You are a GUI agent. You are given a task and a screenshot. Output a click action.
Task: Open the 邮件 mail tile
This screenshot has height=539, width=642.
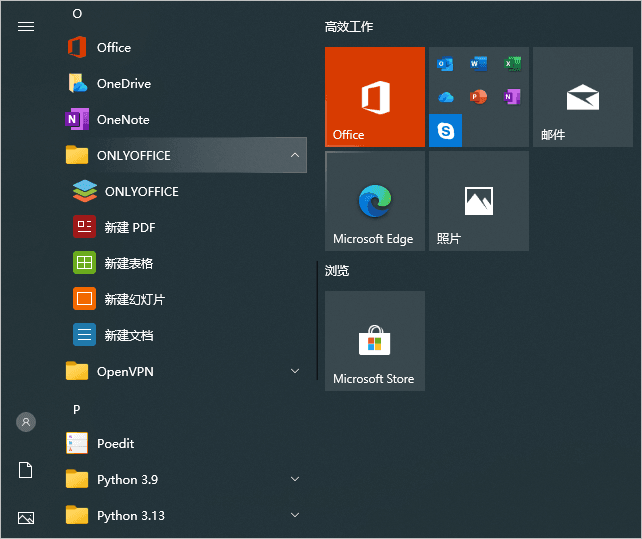pos(583,97)
